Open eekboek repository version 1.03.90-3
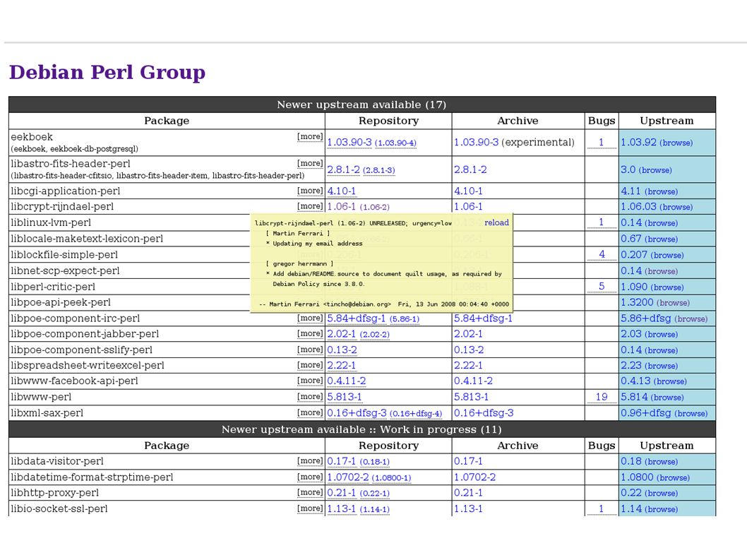 pyautogui.click(x=349, y=142)
